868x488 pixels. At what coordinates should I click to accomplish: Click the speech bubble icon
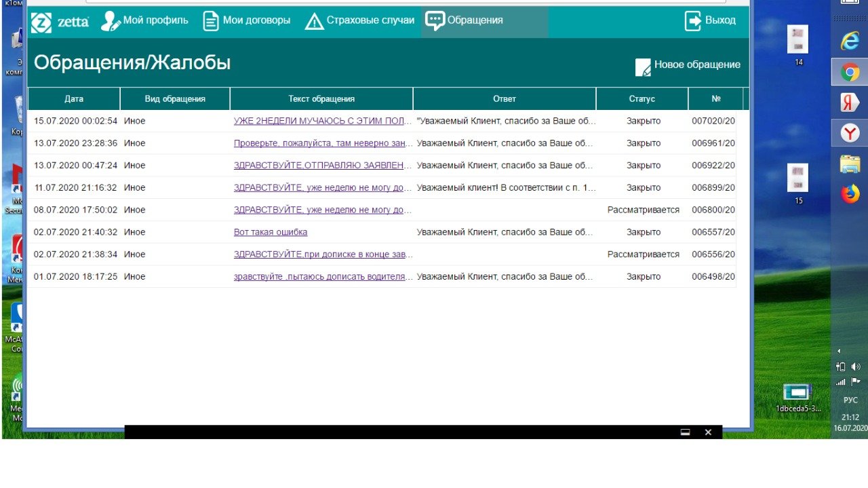point(435,21)
